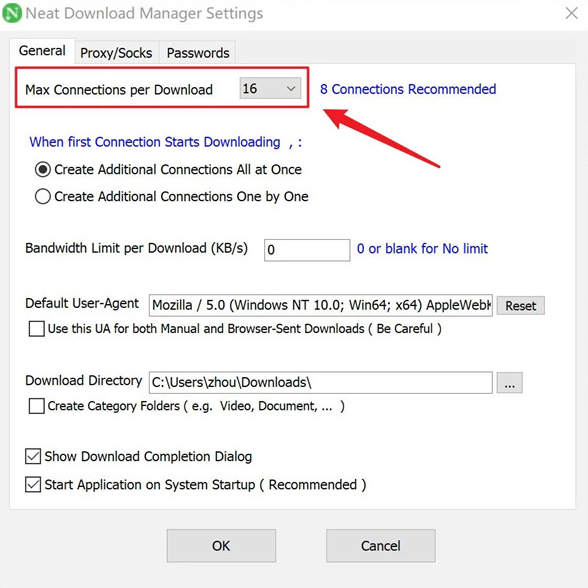Click the Bandwidth Limit per Download field

point(307,250)
